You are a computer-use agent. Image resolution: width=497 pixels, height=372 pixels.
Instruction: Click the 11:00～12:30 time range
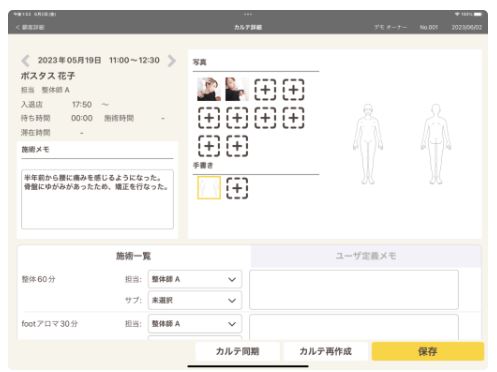[134, 60]
